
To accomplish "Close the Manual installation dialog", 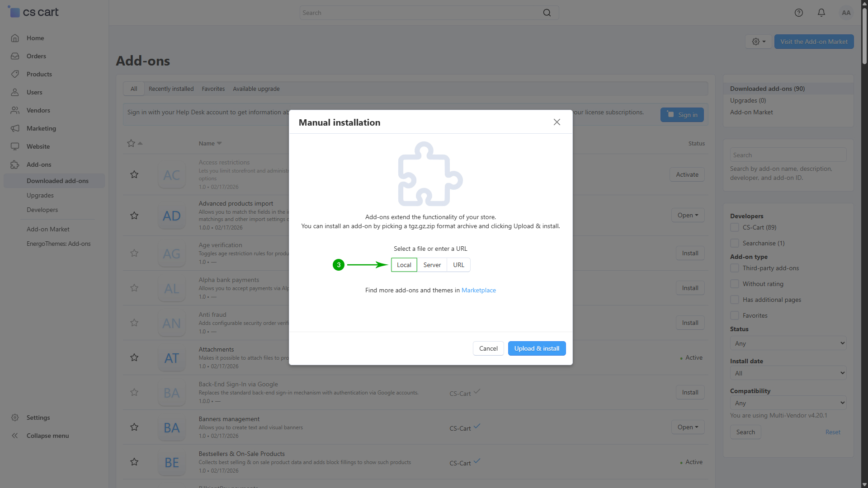I will pyautogui.click(x=557, y=122).
